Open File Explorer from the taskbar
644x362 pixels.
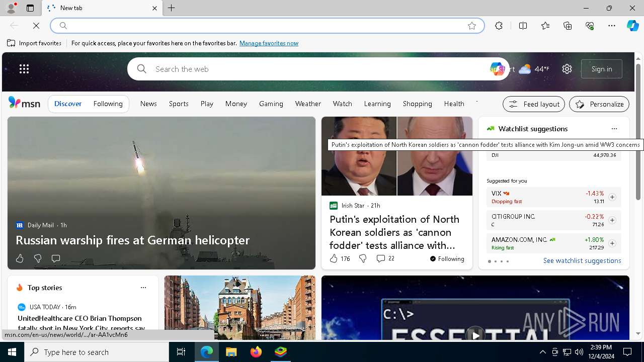point(231,352)
